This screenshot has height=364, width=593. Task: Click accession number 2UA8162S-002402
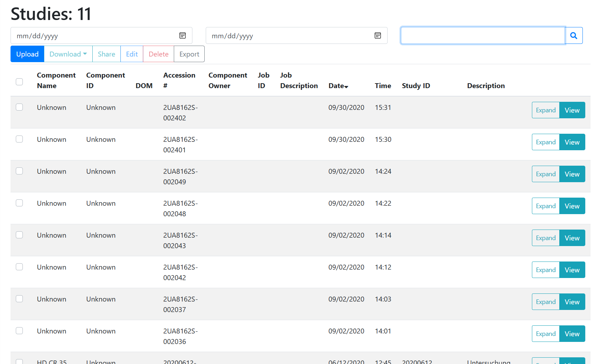180,113
